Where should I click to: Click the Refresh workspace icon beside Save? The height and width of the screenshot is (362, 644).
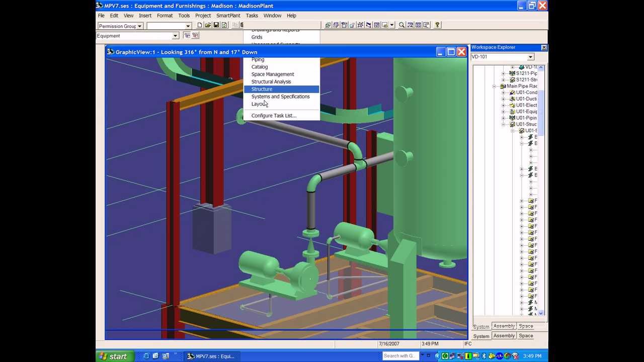click(x=223, y=25)
